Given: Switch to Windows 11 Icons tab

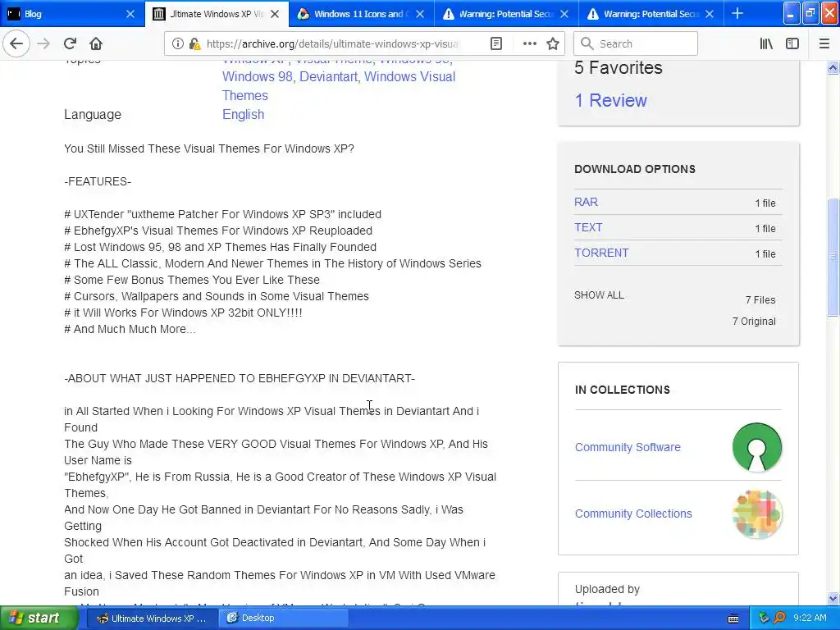Looking at the screenshot, I should (362, 14).
